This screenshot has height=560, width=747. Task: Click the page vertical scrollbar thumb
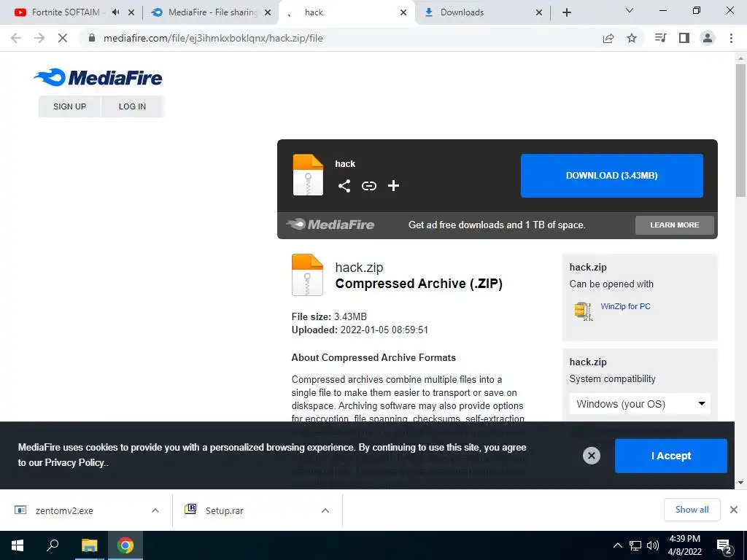740,131
